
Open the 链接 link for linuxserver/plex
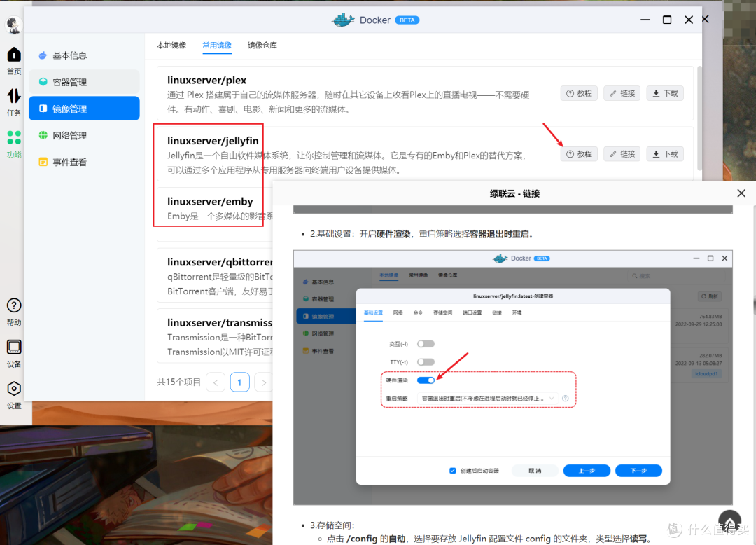pos(622,93)
